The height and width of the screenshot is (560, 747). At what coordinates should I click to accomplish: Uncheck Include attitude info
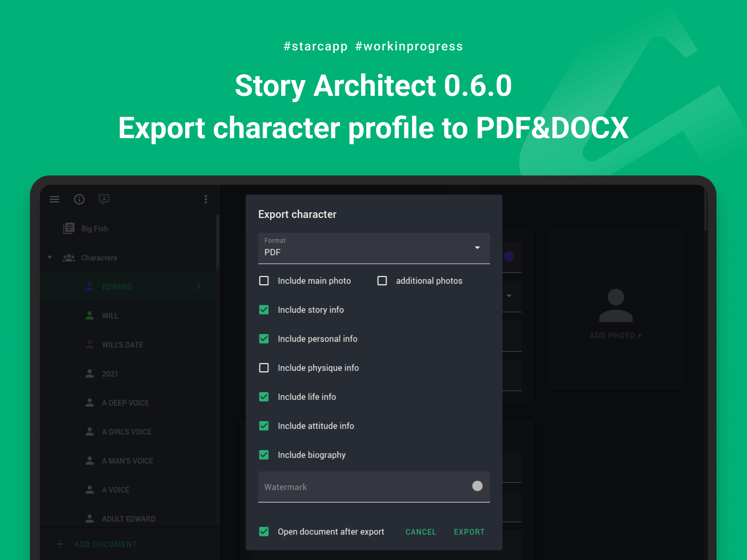coord(264,426)
